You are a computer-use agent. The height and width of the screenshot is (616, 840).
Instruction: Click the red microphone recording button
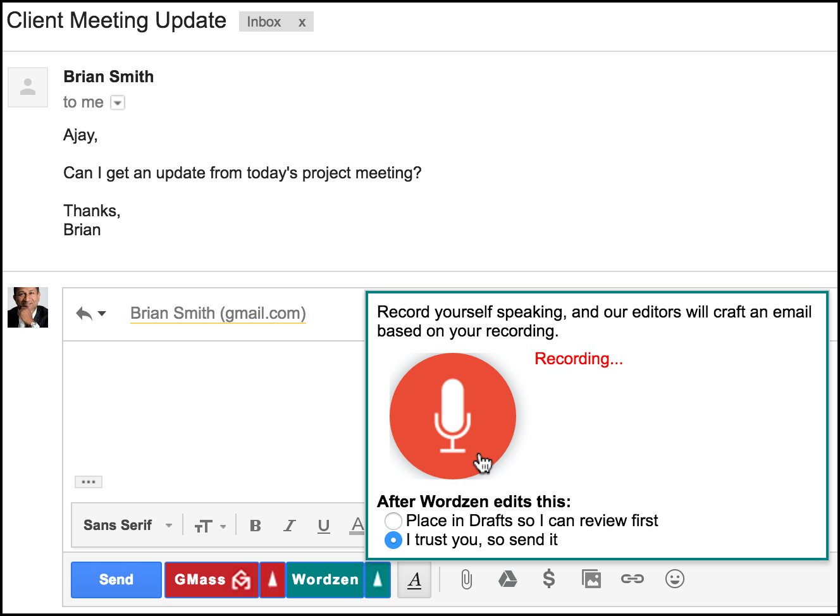pos(453,416)
